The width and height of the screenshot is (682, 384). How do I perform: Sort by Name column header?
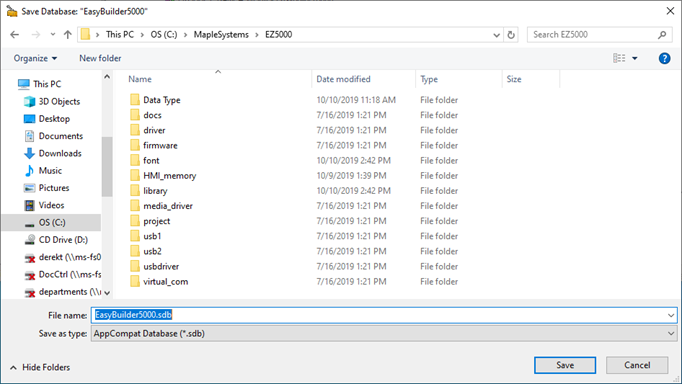140,79
